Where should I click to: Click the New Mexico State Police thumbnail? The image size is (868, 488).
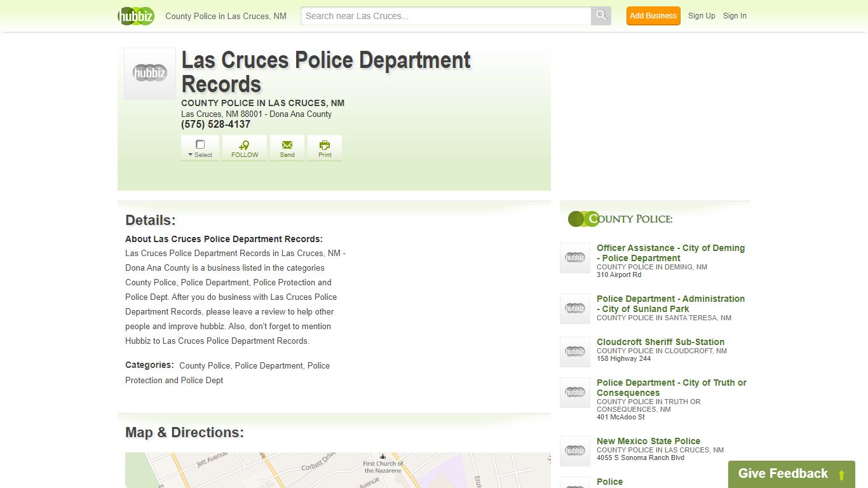pos(575,451)
